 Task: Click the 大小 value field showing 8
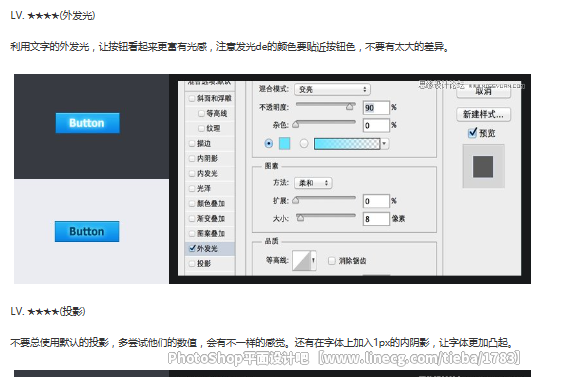(376, 219)
